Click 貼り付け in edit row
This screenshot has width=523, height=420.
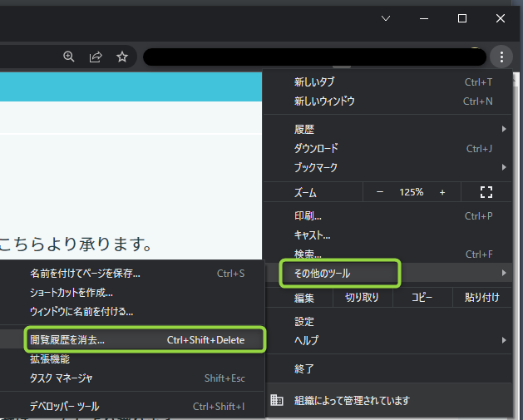tap(482, 297)
